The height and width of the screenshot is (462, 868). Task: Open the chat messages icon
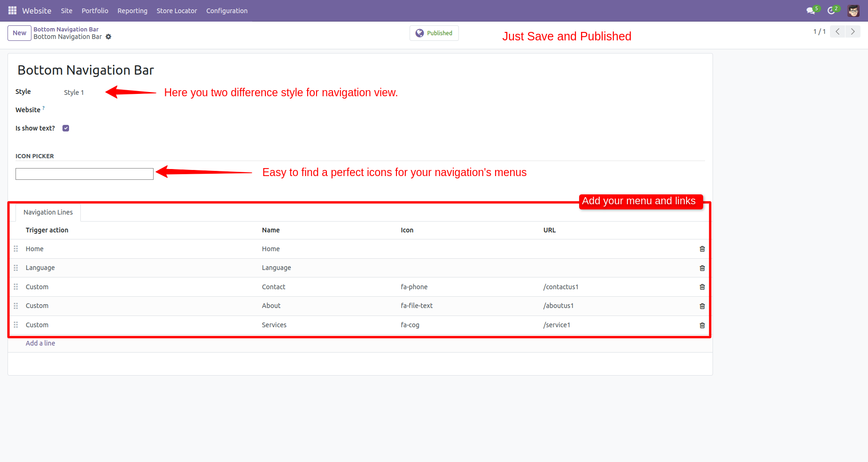(810, 10)
